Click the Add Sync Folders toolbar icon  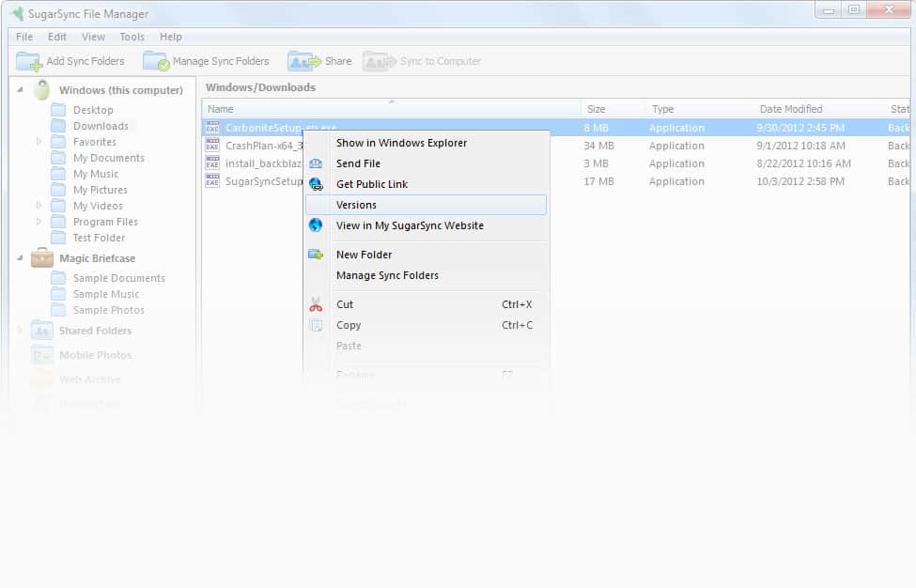[30, 62]
